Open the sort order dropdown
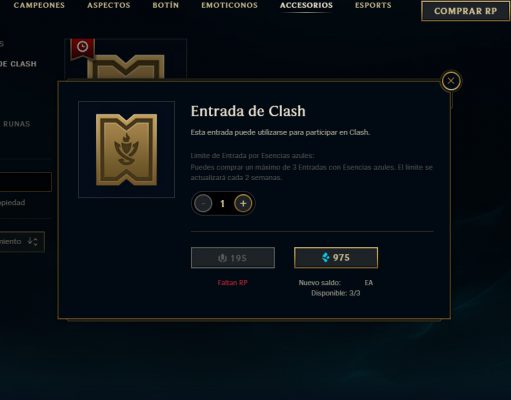Image resolution: width=511 pixels, height=400 pixels. [22, 242]
